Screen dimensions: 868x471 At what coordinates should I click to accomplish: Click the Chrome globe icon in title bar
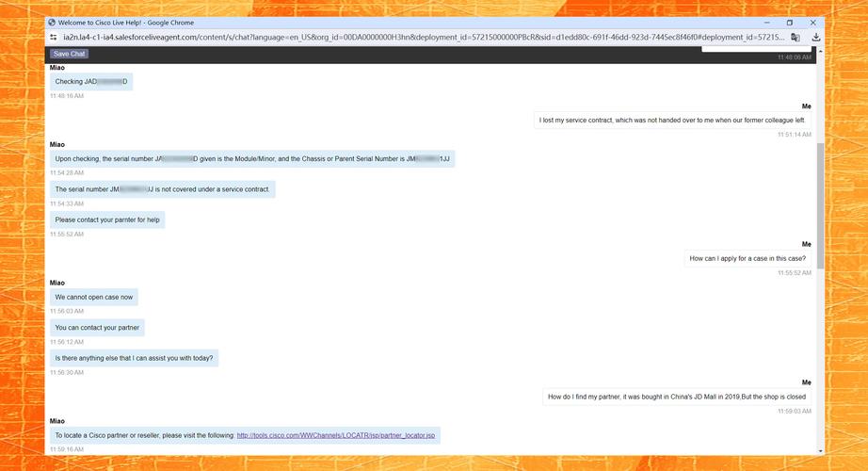coord(52,23)
